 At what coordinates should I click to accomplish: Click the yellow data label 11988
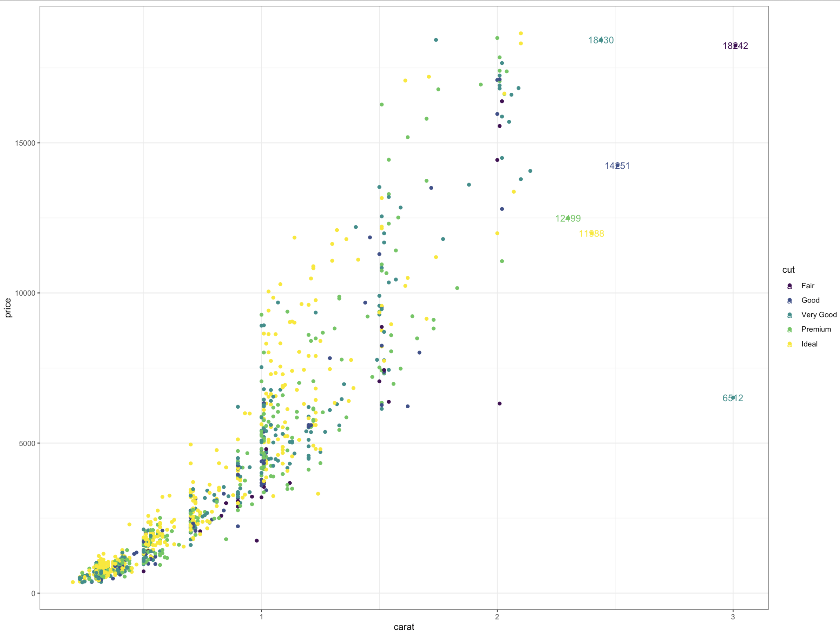coord(591,234)
